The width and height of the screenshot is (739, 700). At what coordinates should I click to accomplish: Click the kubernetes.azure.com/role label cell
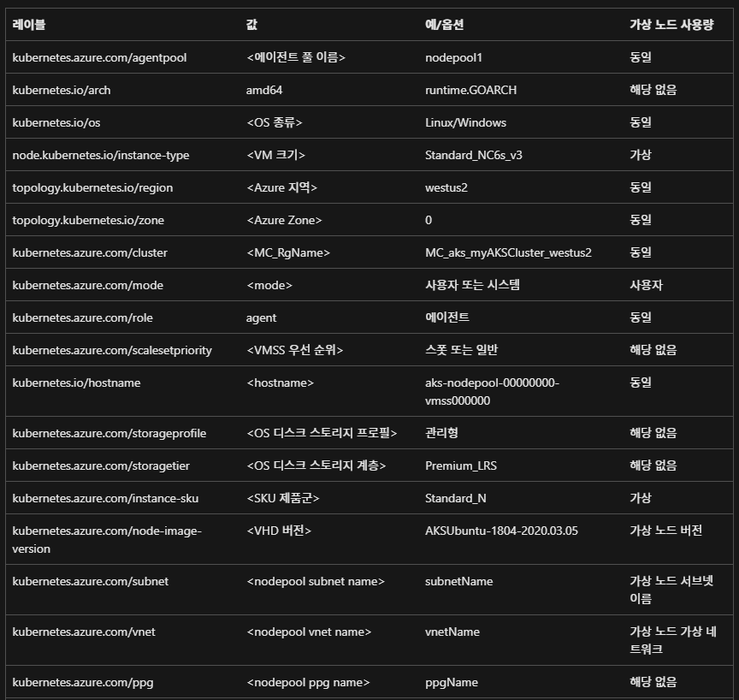point(82,317)
